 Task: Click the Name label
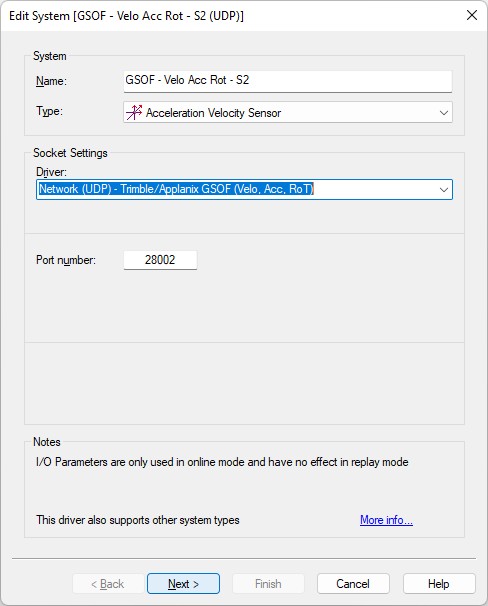pos(51,81)
